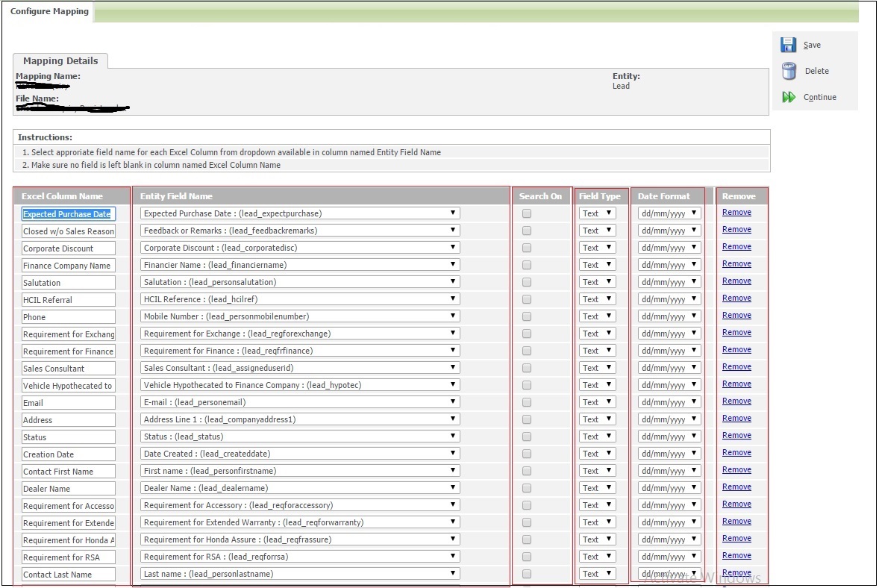This screenshot has height=588, width=879.
Task: Open Date Format dropdown for Dealer Name row
Action: point(669,488)
